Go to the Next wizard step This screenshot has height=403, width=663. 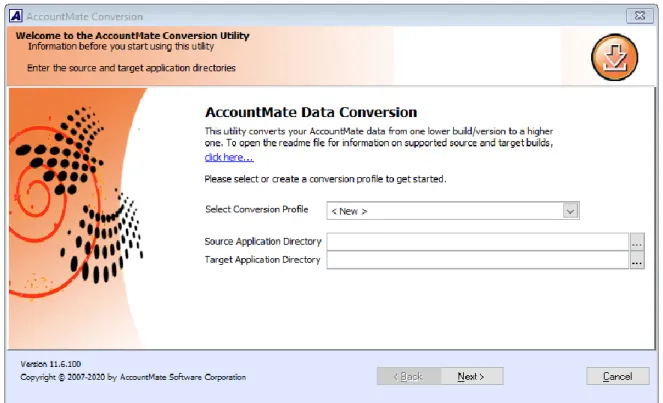pyautogui.click(x=471, y=376)
